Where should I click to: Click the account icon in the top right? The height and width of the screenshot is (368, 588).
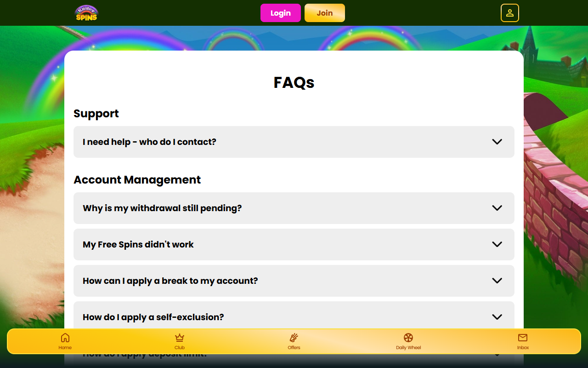point(510,13)
